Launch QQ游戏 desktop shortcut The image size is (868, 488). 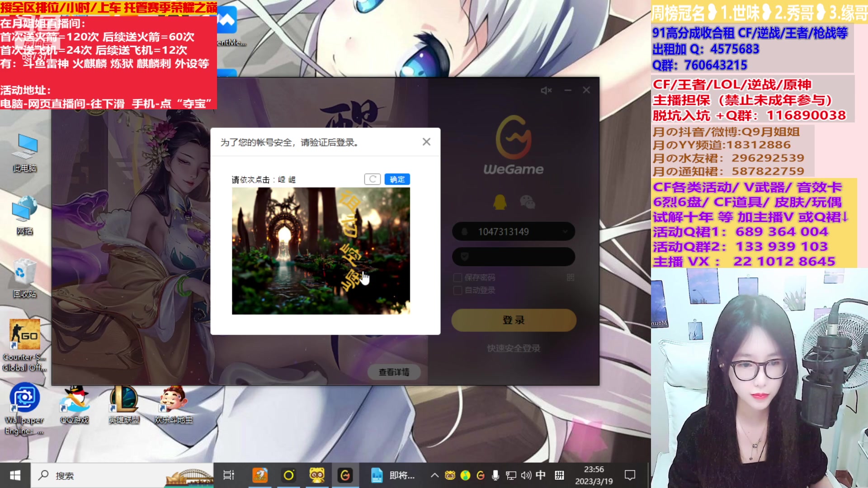click(75, 404)
